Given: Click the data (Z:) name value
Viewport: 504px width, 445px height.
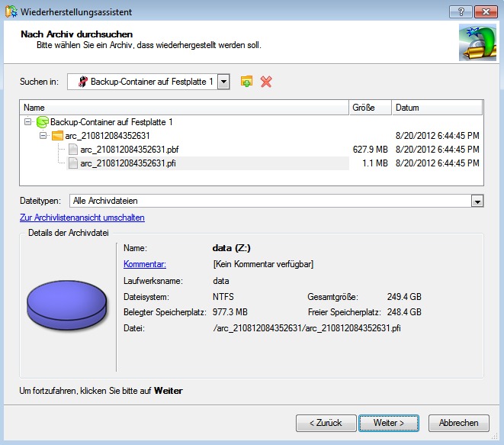Looking at the screenshot, I should click(232, 248).
